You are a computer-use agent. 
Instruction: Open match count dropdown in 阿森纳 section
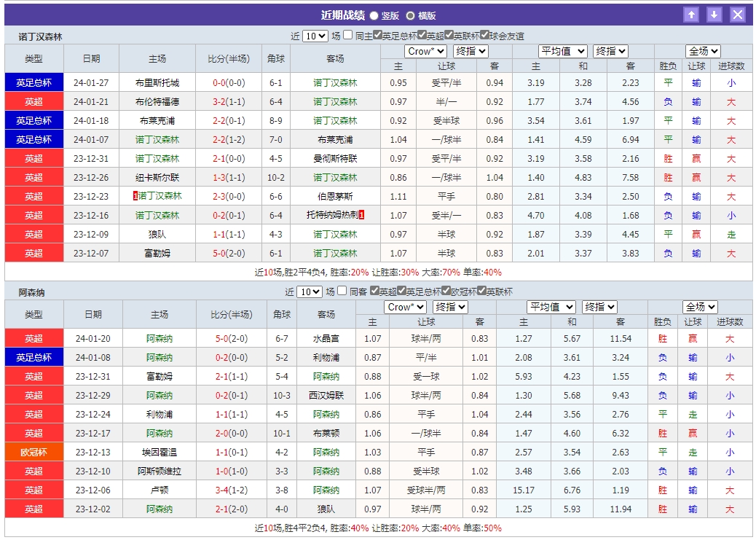(310, 291)
